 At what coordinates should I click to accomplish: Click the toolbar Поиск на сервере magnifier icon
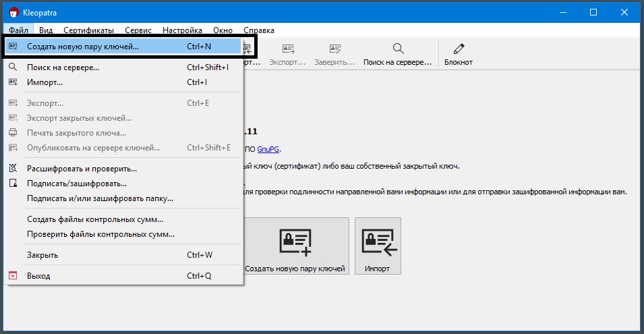pyautogui.click(x=398, y=49)
